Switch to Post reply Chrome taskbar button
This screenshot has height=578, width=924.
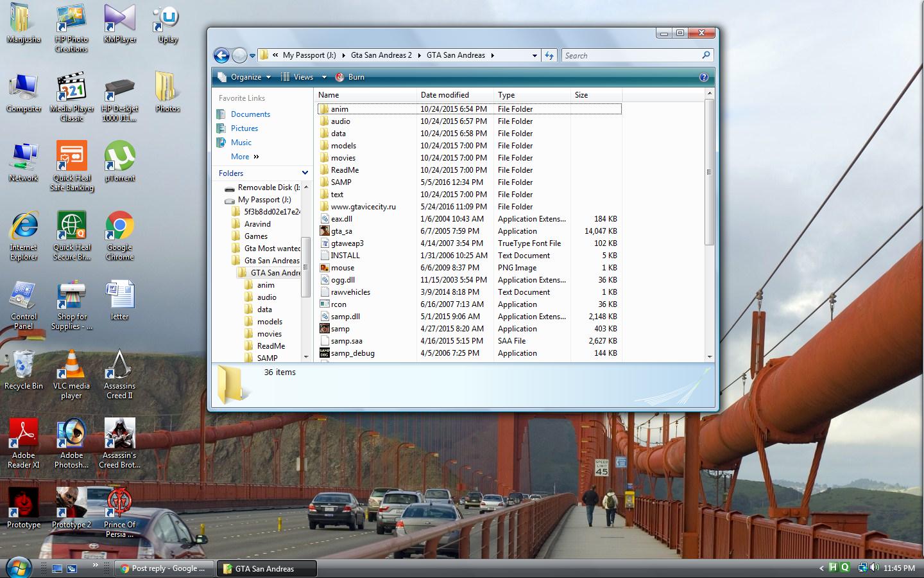pyautogui.click(x=164, y=568)
